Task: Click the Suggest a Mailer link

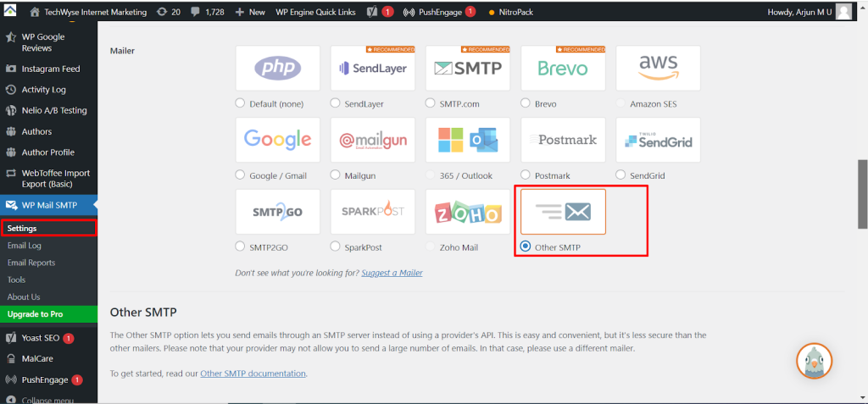Action: click(392, 273)
